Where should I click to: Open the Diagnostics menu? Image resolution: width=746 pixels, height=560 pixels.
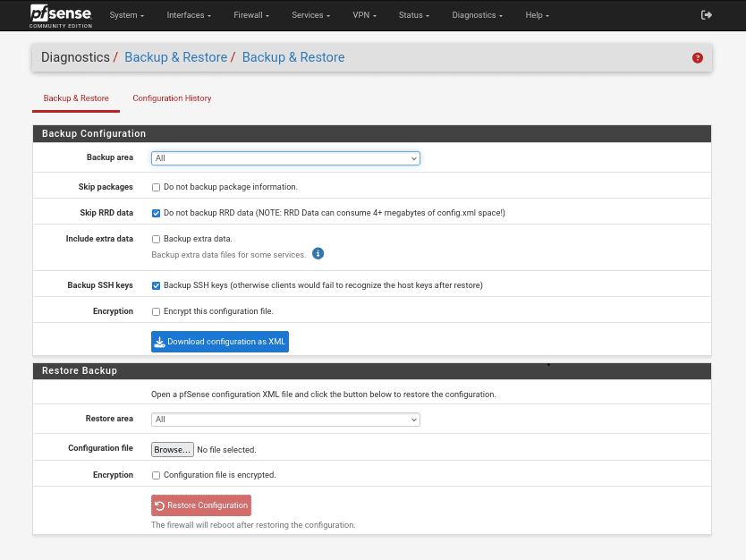click(477, 15)
